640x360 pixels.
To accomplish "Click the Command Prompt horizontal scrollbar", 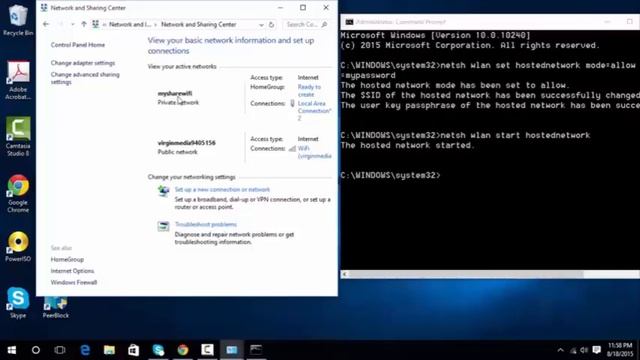I will tap(465, 274).
